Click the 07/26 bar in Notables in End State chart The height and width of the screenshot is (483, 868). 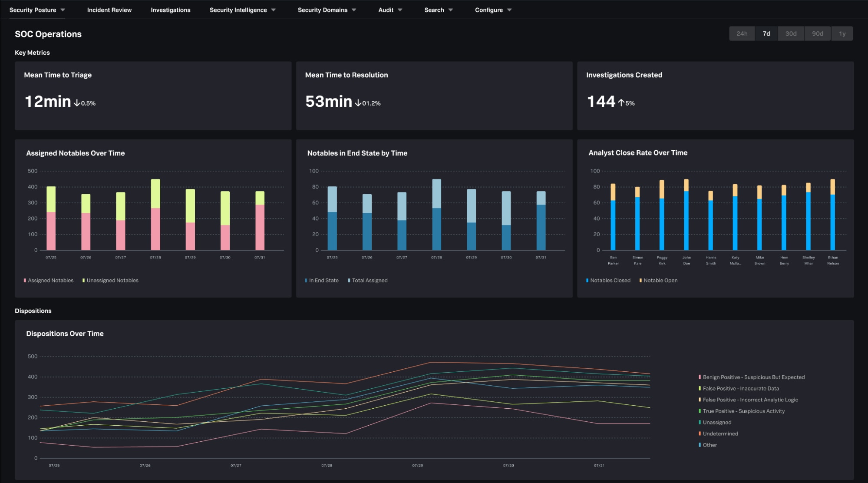tap(367, 222)
